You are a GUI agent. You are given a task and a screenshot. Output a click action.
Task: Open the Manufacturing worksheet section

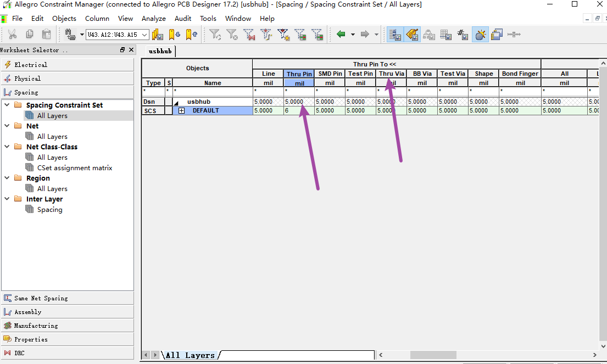[x=68, y=326]
